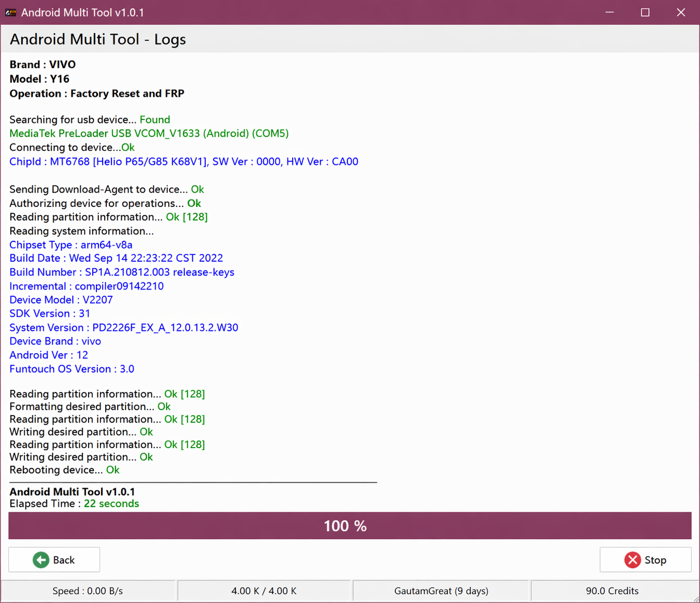The width and height of the screenshot is (700, 603).
Task: Click the System Version : PD2226F line
Action: [124, 328]
